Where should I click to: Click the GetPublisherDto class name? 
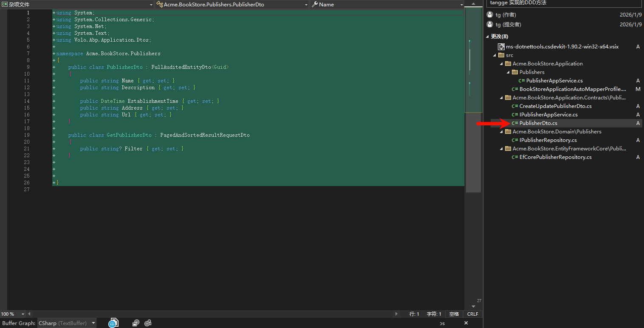point(129,135)
